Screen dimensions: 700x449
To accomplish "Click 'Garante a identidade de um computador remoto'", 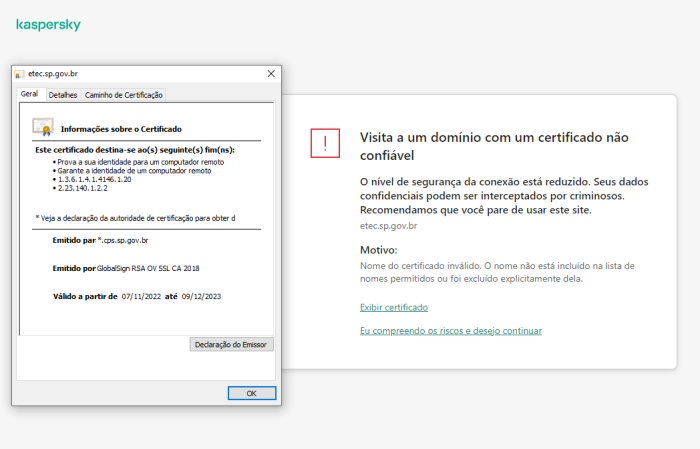I will (134, 171).
